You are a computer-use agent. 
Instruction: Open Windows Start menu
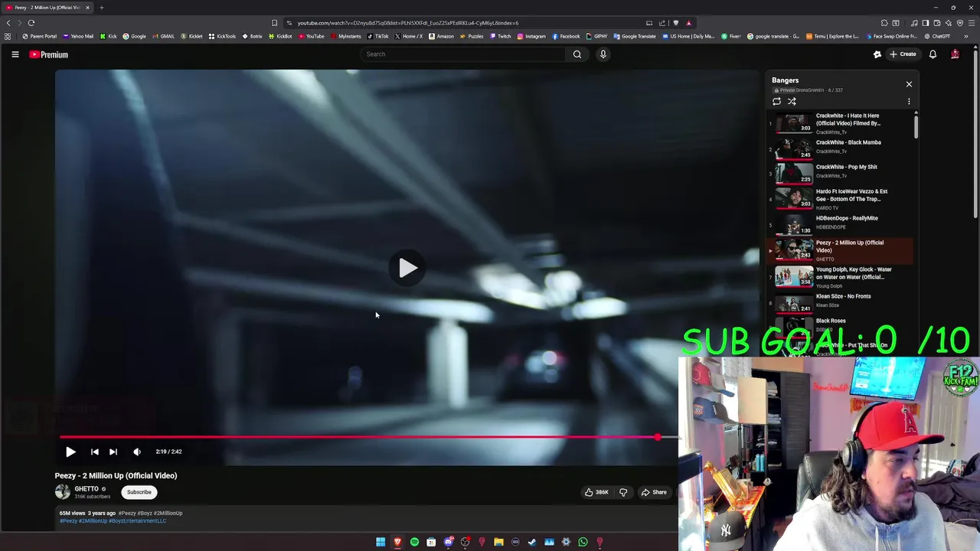(x=381, y=542)
